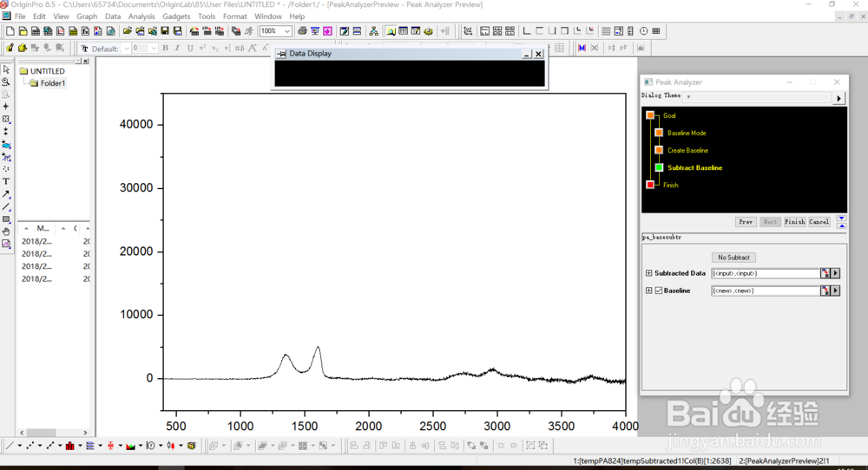Image resolution: width=868 pixels, height=470 pixels.
Task: Click the Project Explorer tree icon
Action: tap(373, 31)
